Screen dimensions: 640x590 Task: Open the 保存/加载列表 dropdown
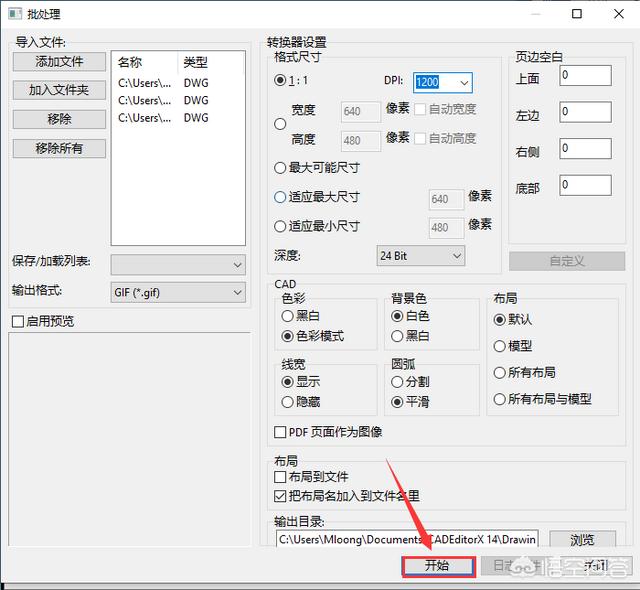pos(237,264)
